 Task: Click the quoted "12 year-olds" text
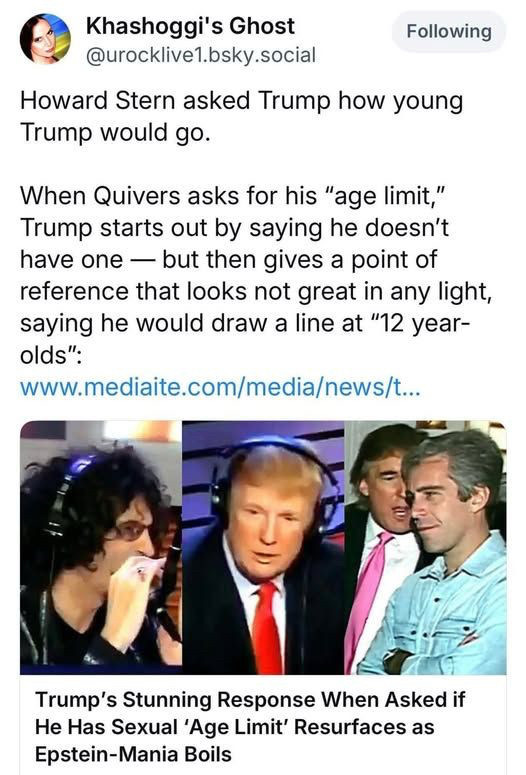point(246,339)
